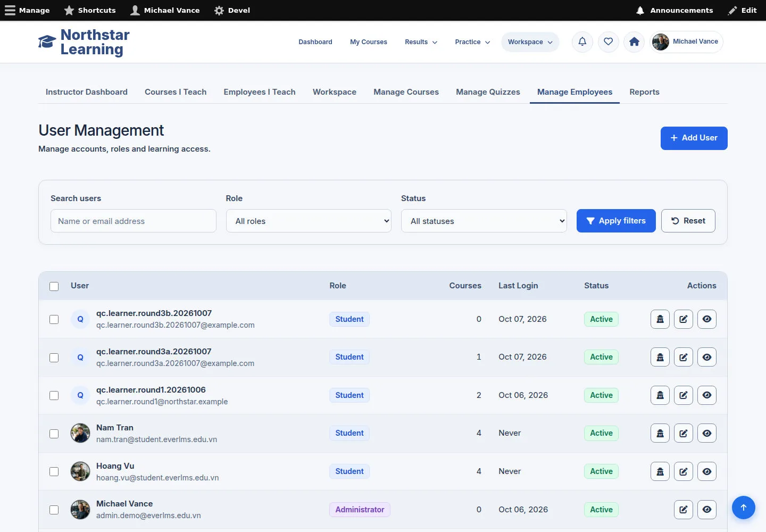Click the Add User button

point(694,138)
